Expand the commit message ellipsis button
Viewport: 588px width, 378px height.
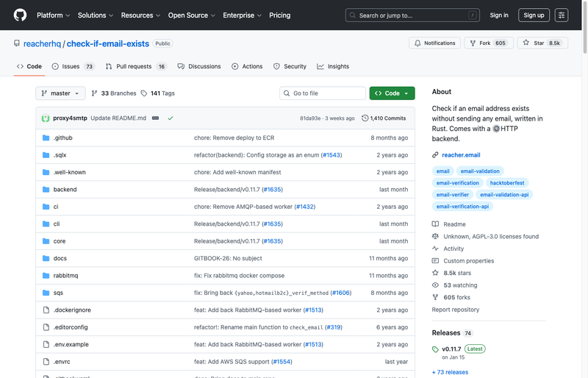click(155, 118)
